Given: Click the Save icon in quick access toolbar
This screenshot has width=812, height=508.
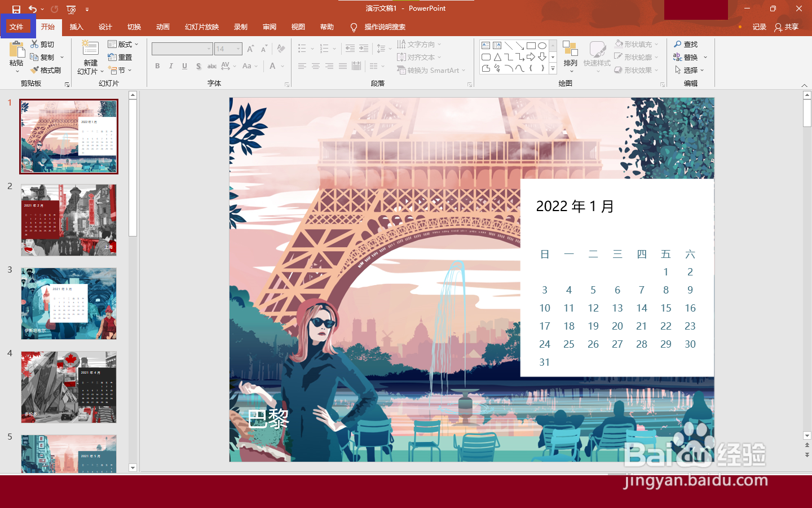Looking at the screenshot, I should (x=16, y=9).
